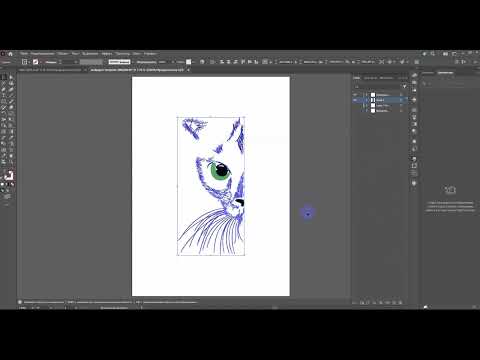Toggle visibility of the bottom layer
The width and height of the screenshot is (480, 360).
(355, 110)
